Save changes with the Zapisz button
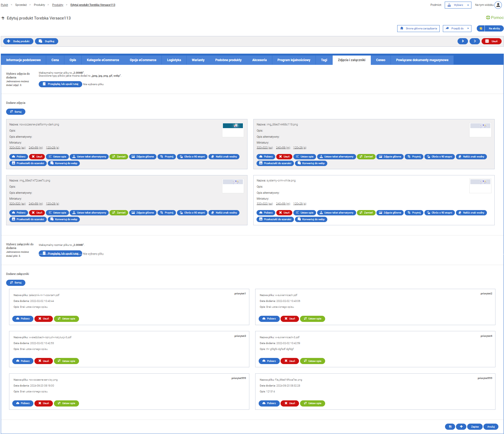 click(475, 427)
